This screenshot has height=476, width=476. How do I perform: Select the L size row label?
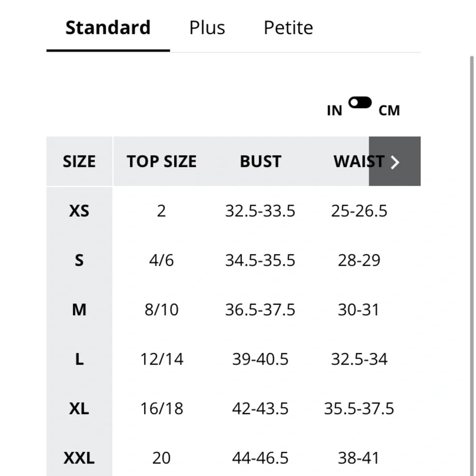79,359
